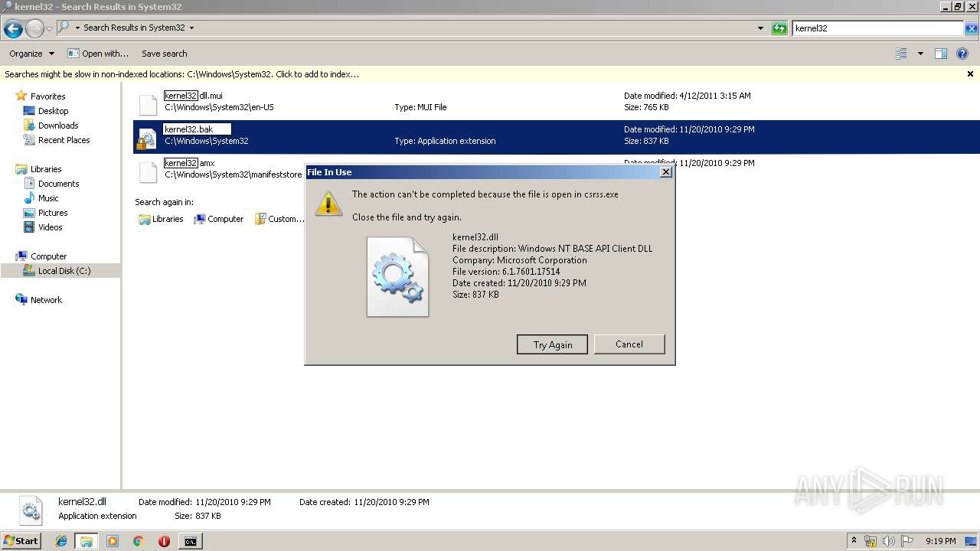Click the 9:19 PM clock

(940, 541)
